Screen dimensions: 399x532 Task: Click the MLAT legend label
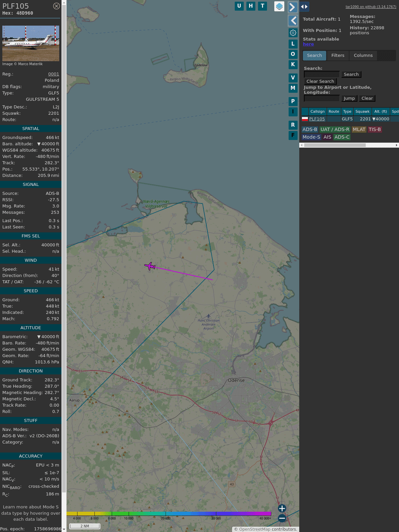[x=359, y=130]
